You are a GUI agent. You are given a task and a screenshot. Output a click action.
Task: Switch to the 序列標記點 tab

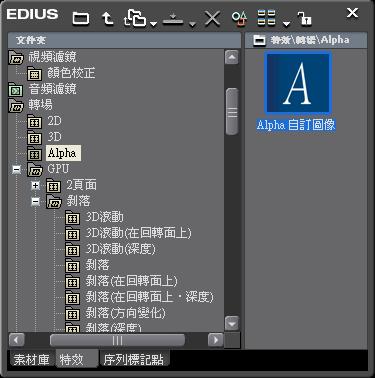click(x=133, y=360)
